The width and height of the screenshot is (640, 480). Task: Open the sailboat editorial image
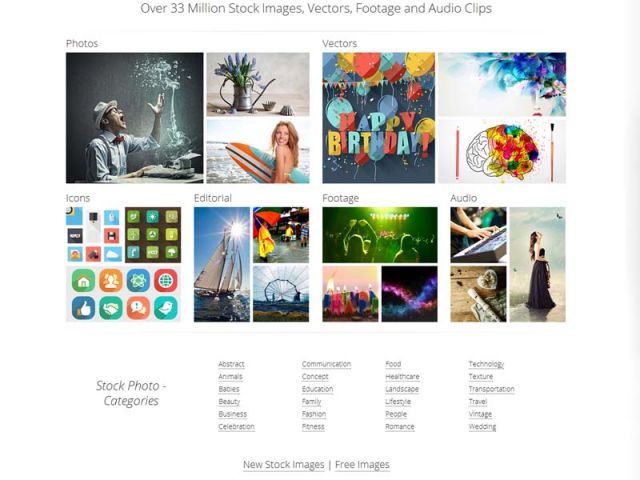click(x=222, y=264)
